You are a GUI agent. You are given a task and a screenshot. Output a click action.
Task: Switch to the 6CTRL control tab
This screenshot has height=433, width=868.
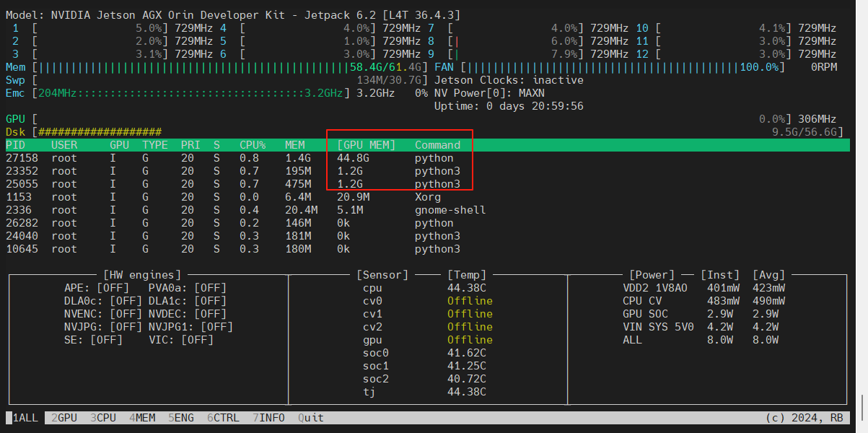pos(223,418)
